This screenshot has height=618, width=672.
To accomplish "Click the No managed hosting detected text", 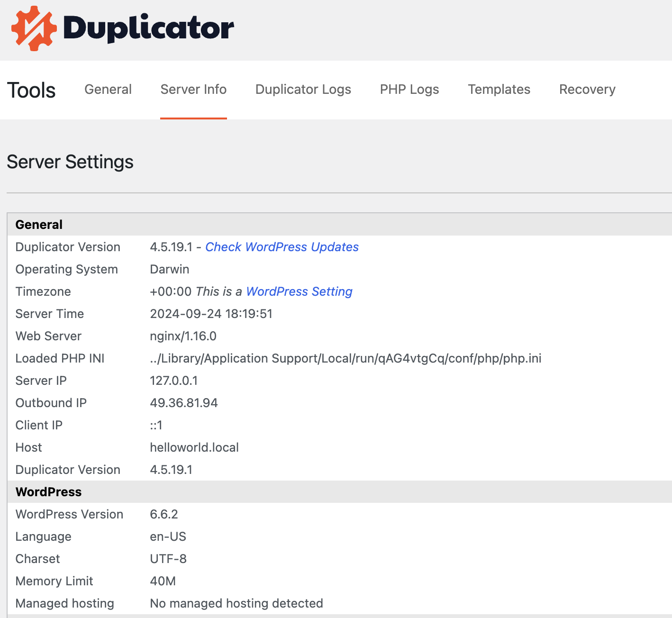I will point(236,603).
